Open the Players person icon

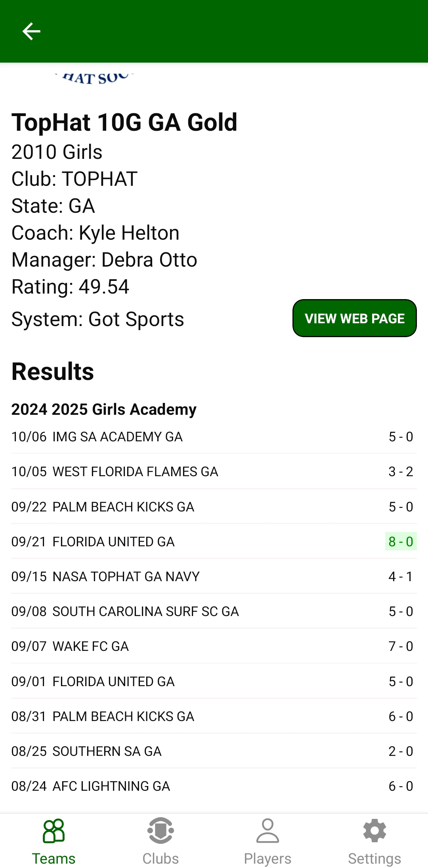(x=267, y=831)
